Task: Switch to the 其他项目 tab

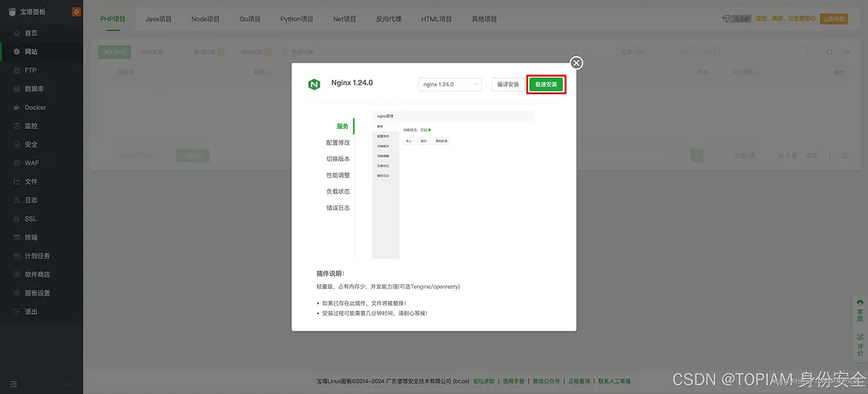Action: click(485, 19)
